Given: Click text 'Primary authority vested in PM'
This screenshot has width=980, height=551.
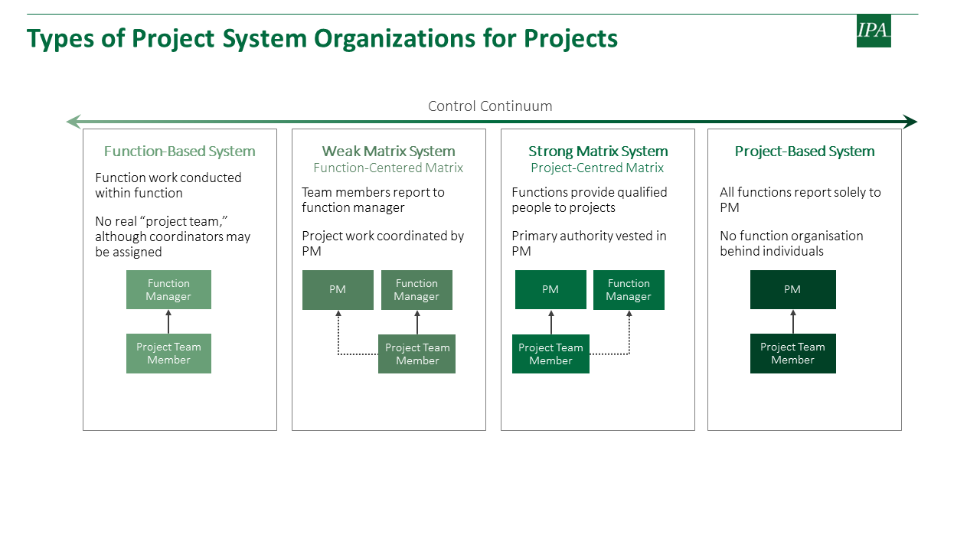Looking at the screenshot, I should click(x=589, y=243).
